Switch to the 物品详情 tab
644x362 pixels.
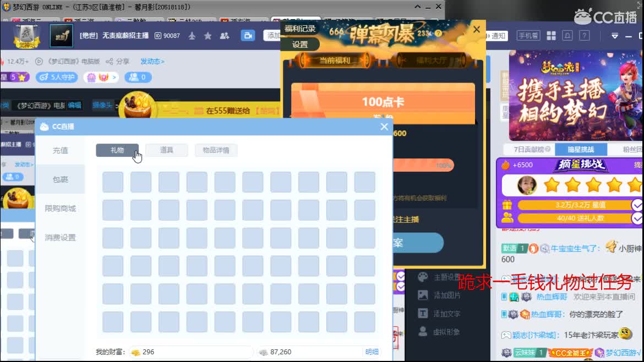[216, 150]
